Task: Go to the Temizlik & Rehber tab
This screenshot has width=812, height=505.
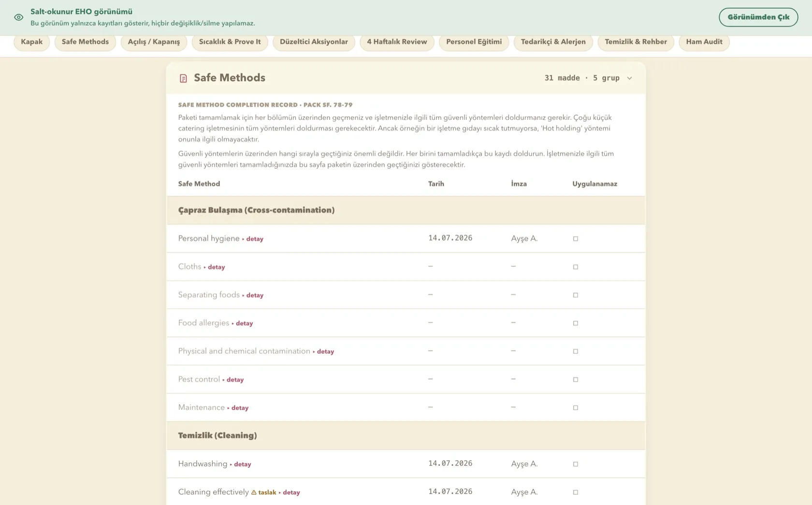Action: pyautogui.click(x=636, y=42)
